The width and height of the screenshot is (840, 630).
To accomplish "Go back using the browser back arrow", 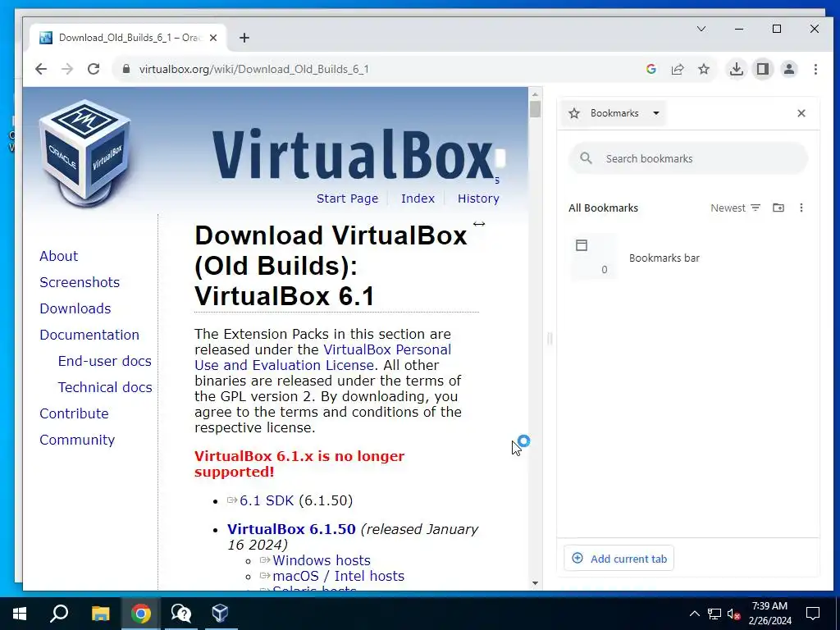I will coord(41,69).
